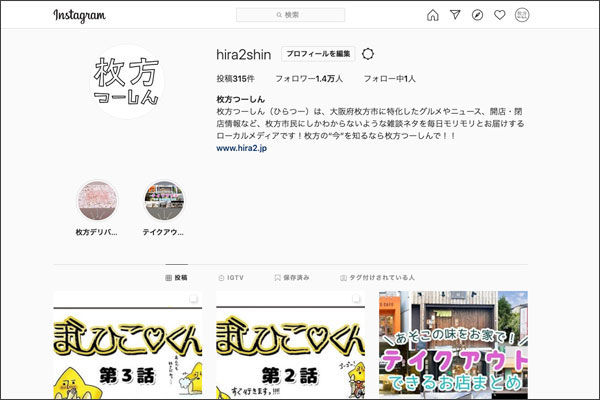Open the Explore compass icon
The height and width of the screenshot is (400, 600).
477,15
